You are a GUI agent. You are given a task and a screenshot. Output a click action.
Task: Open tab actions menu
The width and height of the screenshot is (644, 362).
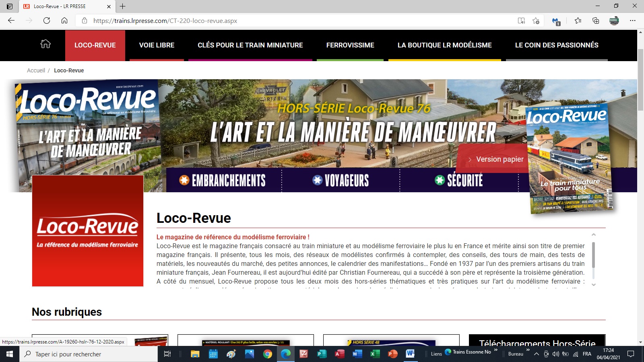pos(10,6)
